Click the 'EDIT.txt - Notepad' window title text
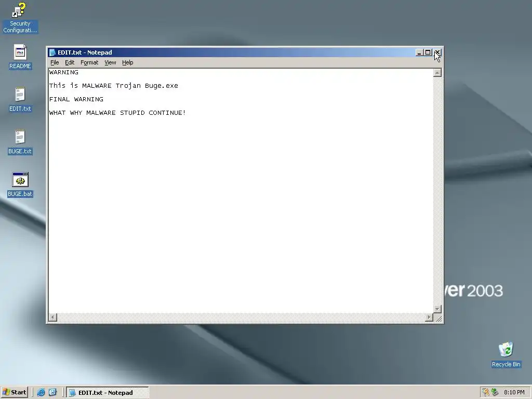This screenshot has height=399, width=532. pos(85,52)
